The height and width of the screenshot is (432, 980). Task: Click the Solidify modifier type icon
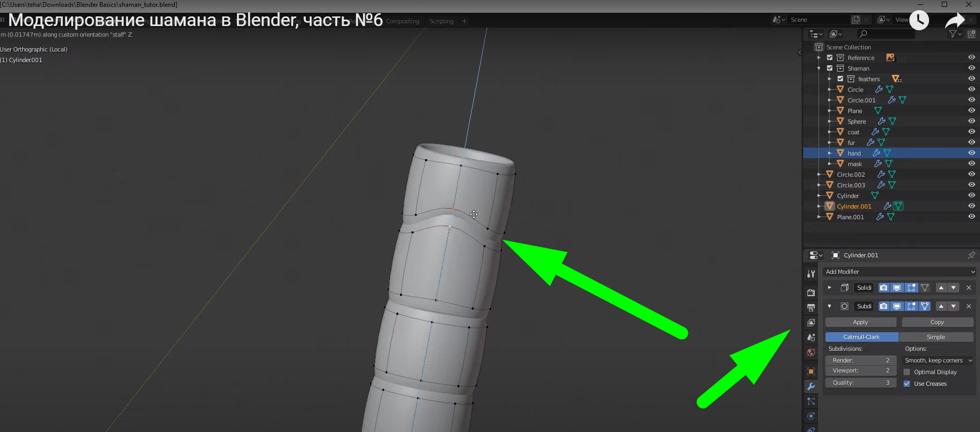(845, 288)
